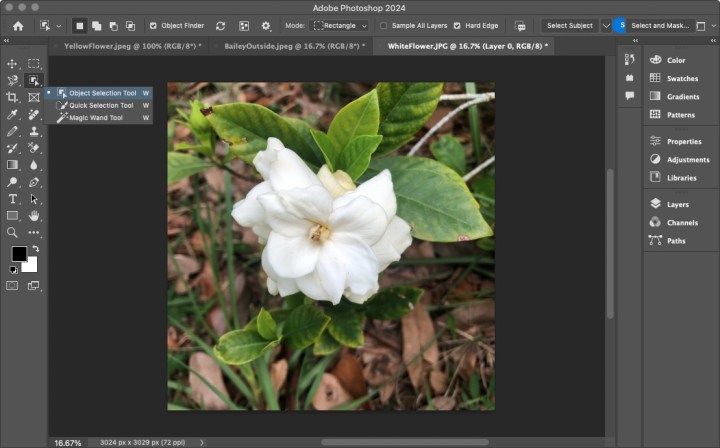Open the options bar gear settings
Viewport: 720px width, 448px height.
266,25
